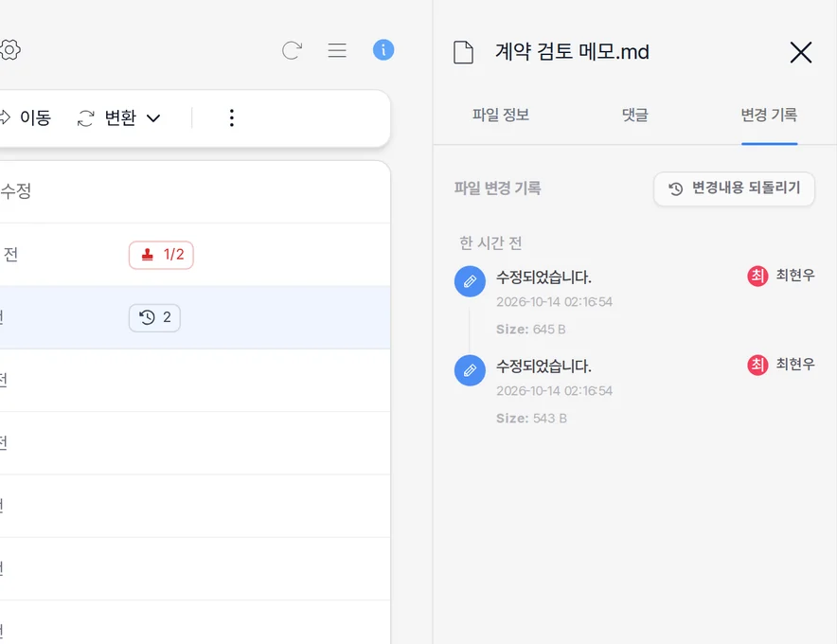Toggle the blue info details panel icon
The image size is (837, 644).
(x=383, y=50)
